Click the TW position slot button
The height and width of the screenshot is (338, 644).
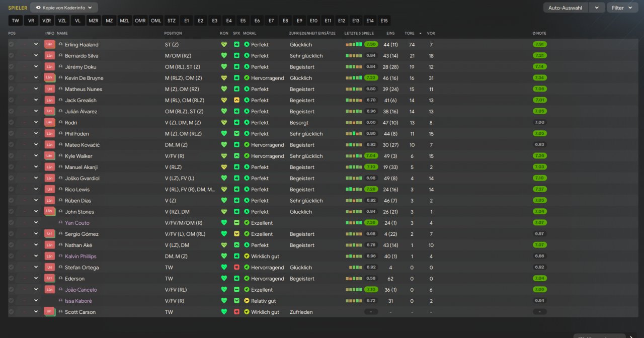point(16,21)
